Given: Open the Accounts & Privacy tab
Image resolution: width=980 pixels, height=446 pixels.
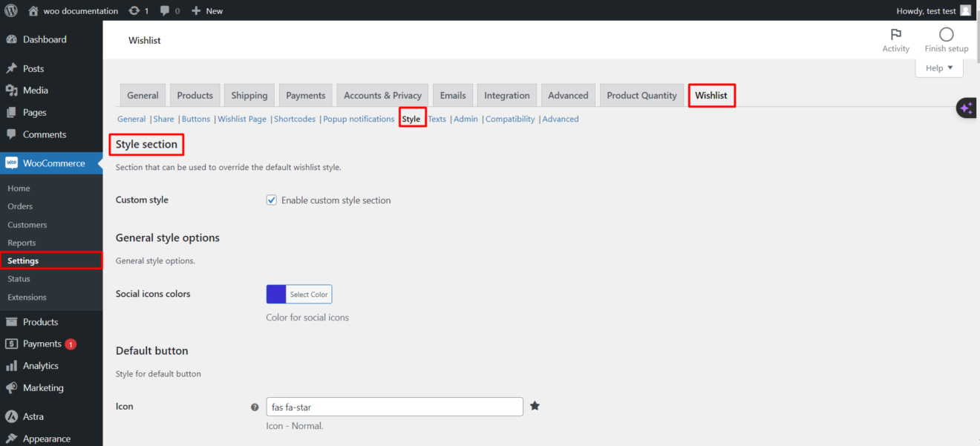Looking at the screenshot, I should click(382, 95).
